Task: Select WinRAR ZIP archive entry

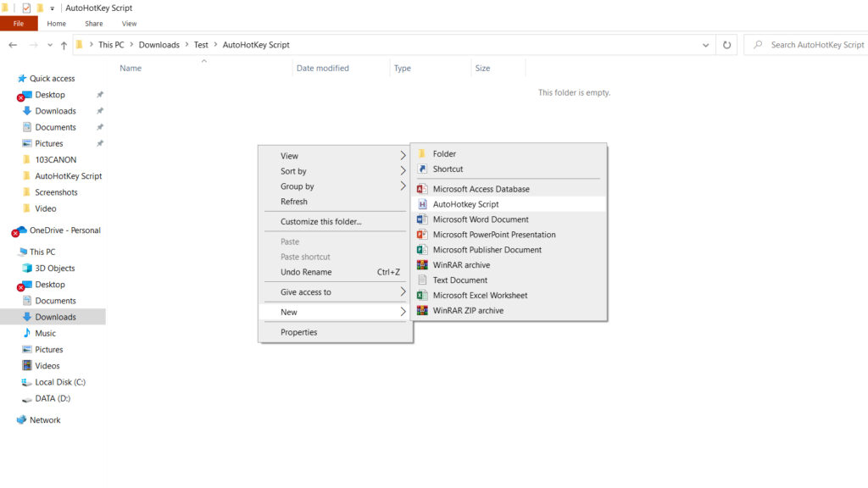Action: coord(509,310)
